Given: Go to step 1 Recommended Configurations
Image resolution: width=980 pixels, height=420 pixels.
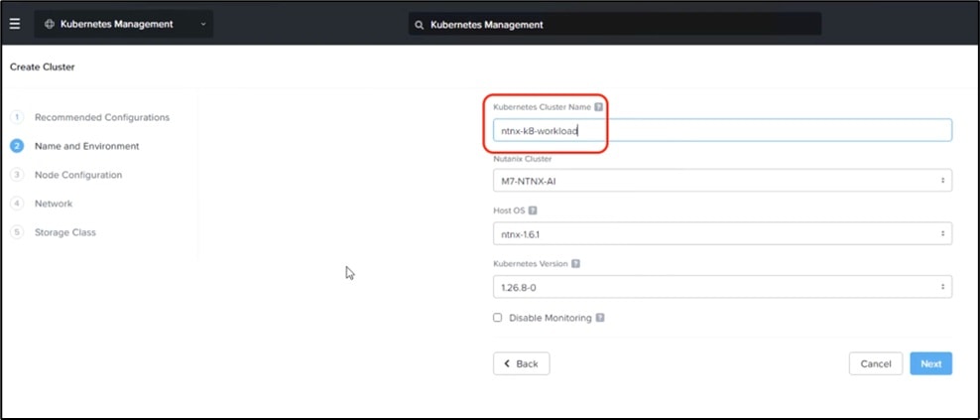Looking at the screenshot, I should pyautogui.click(x=102, y=118).
